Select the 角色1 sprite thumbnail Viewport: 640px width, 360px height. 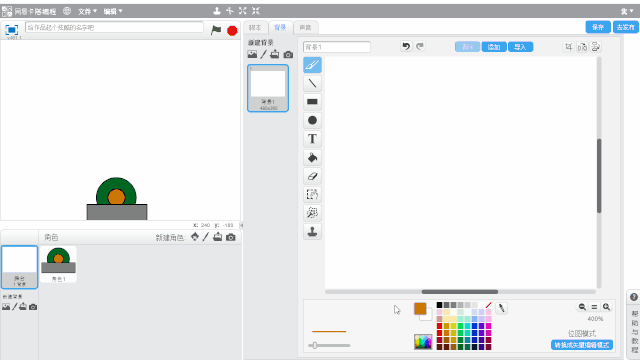pos(58,264)
